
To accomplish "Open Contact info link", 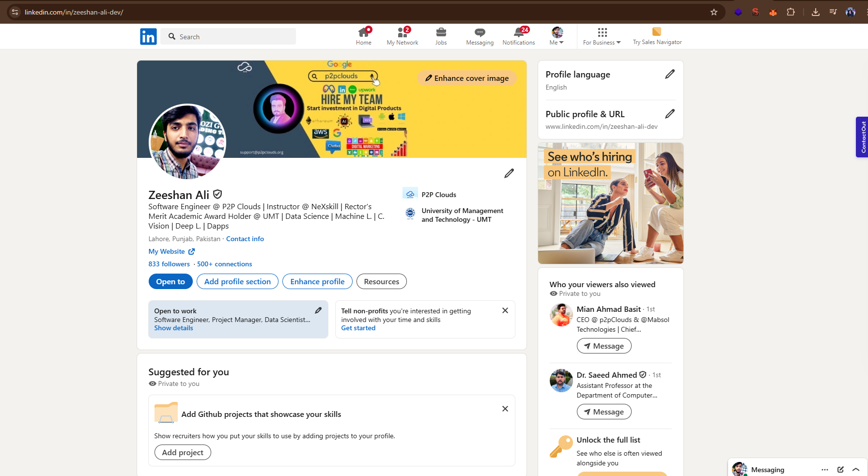I will click(245, 239).
